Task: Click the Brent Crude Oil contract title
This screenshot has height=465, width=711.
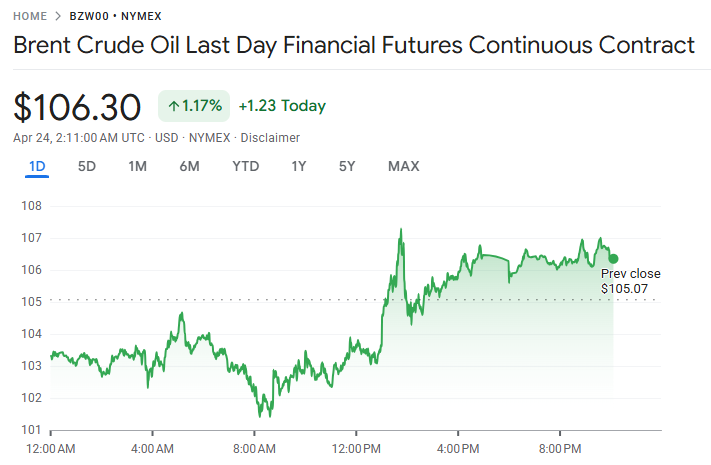Action: tap(353, 46)
